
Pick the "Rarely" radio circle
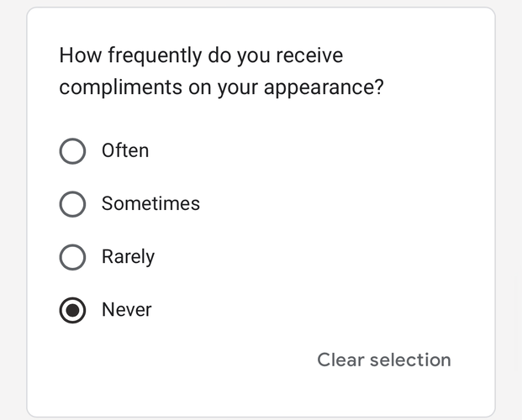point(73,257)
